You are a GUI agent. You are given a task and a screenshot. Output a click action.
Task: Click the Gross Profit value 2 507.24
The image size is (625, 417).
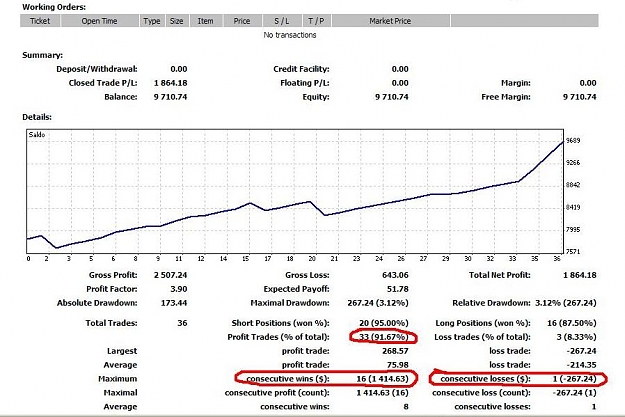tap(171, 275)
